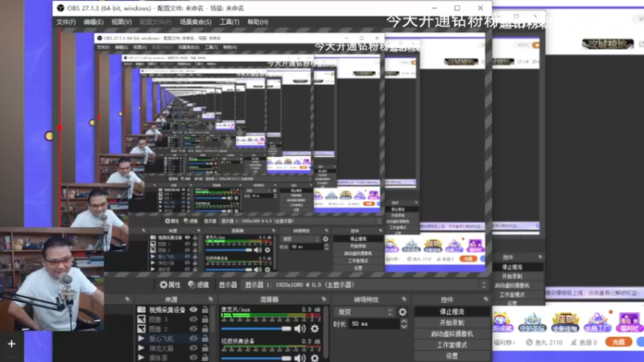Open 编辑(E) menu in the front OBS window
Image resolution: width=644 pixels, height=362 pixels.
(x=93, y=22)
